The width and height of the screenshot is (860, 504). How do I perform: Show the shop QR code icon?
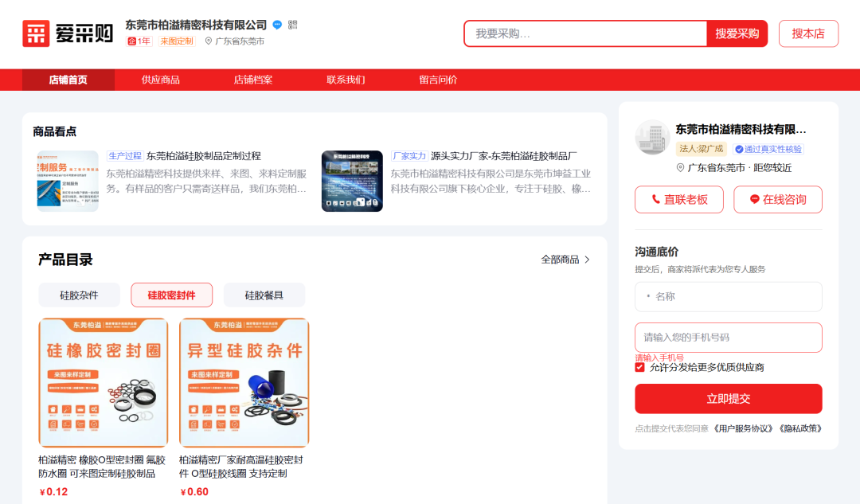coord(293,25)
